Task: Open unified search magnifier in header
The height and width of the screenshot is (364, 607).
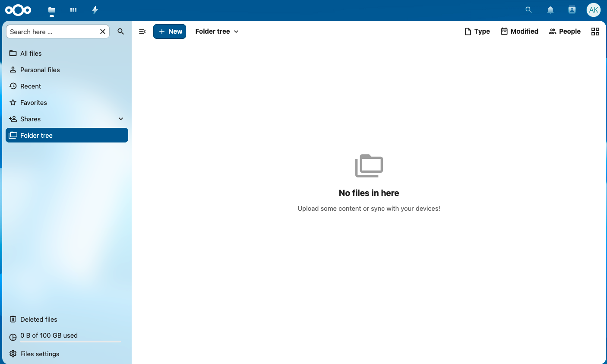Action: [528, 10]
